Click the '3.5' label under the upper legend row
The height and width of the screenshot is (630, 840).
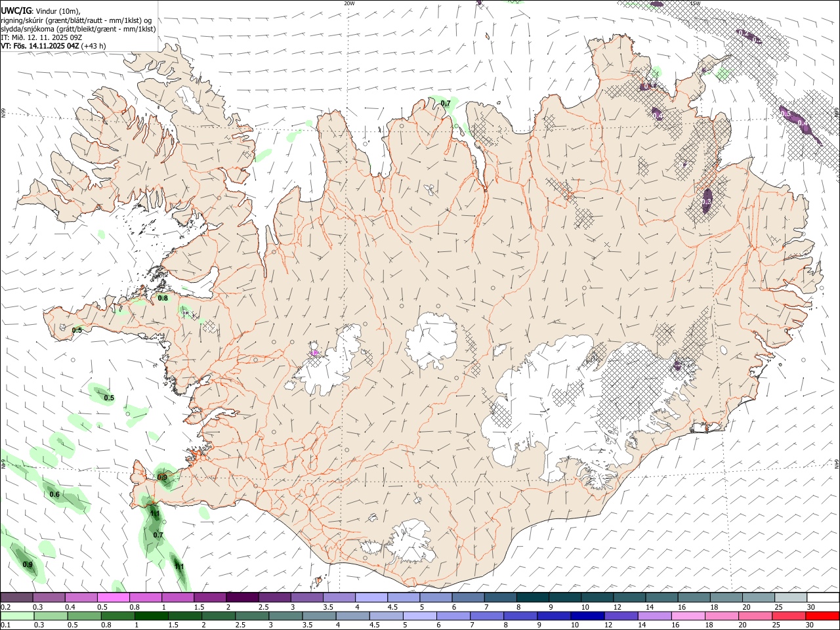coord(328,607)
